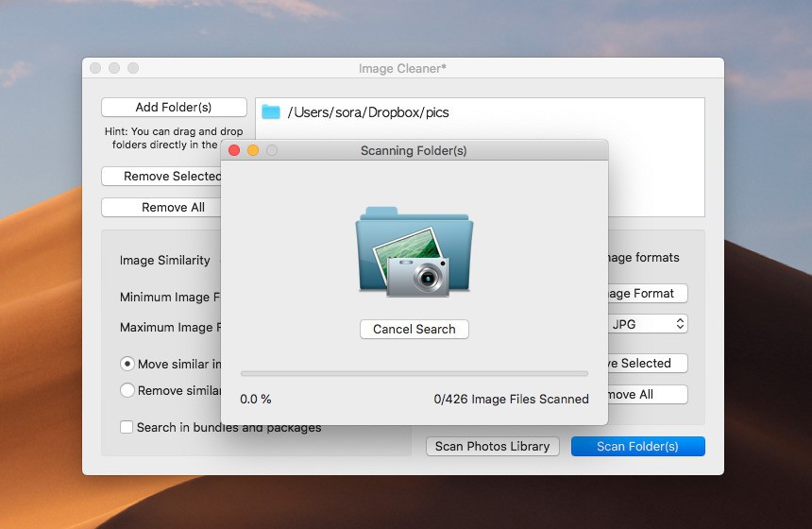Open the JPG image format dropdown
This screenshot has width=812, height=529.
(x=648, y=324)
